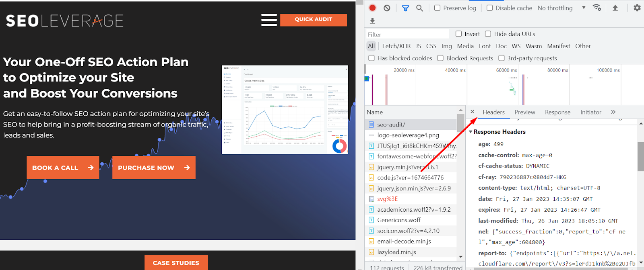Stop recording network log
This screenshot has height=270, width=644.
coord(373,8)
